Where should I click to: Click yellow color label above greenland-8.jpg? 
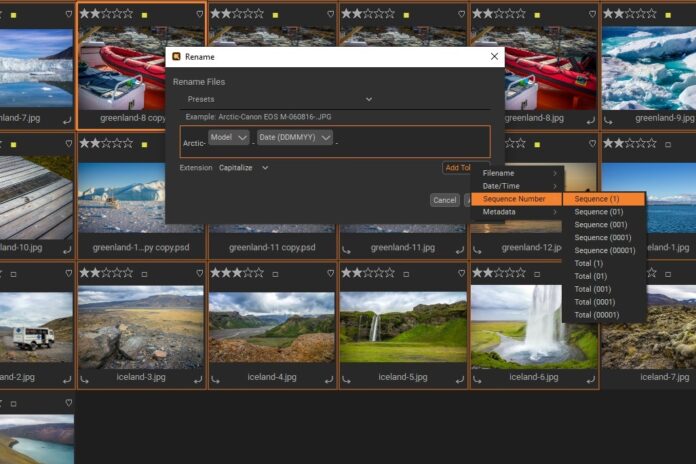pyautogui.click(x=537, y=15)
